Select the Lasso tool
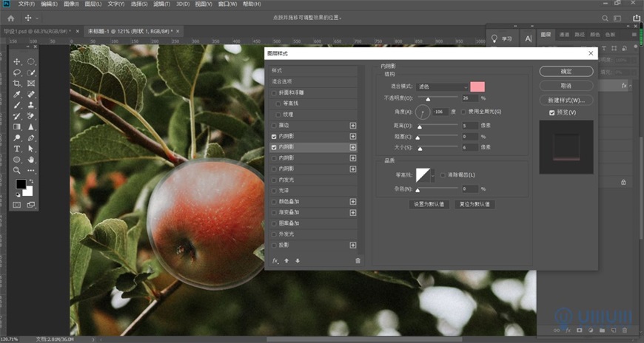 (17, 72)
